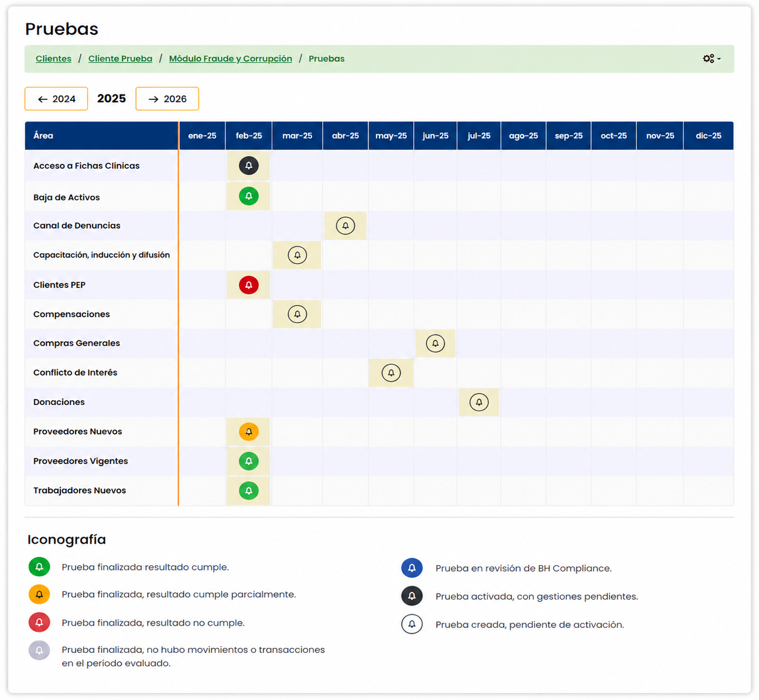Screen dimensions: 759x700
Task: Open the Compras Generales bell in jun-25
Action: coord(435,343)
